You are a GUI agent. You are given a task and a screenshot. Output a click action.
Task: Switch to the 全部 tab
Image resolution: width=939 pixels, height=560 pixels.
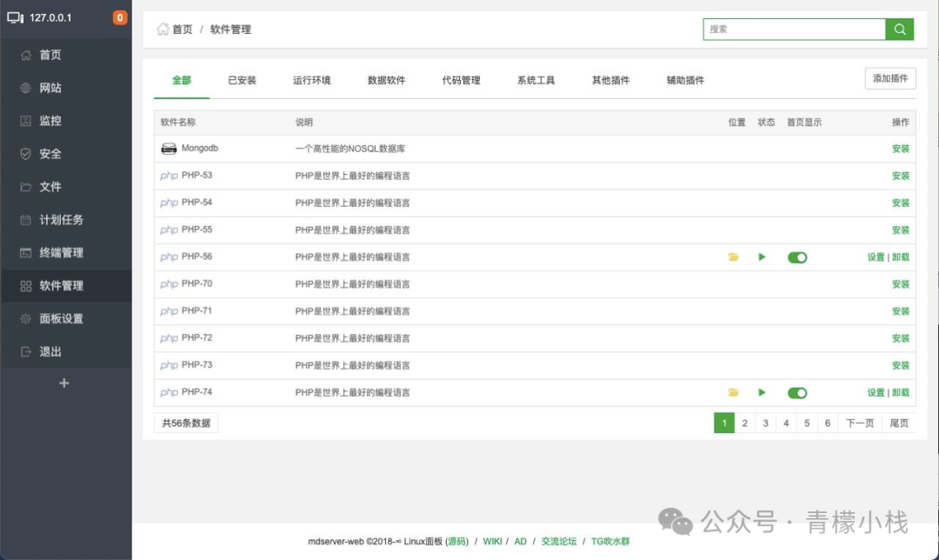coord(182,80)
